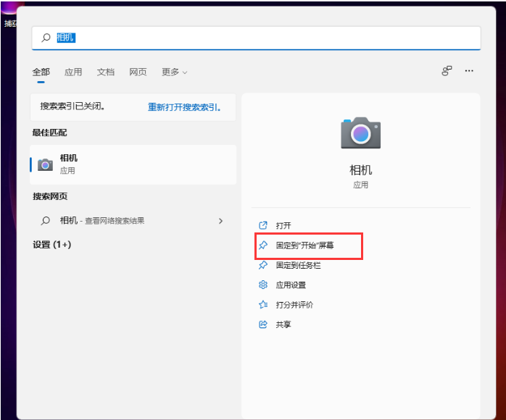Click the magnifier icon beside the web search result
Screen dimensions: 506x420
pos(46,221)
